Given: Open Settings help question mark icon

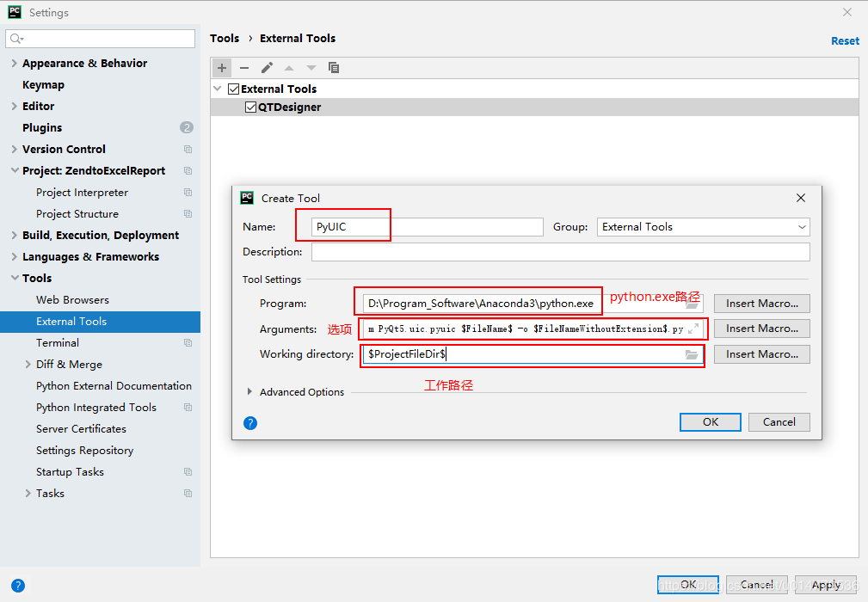Looking at the screenshot, I should click(18, 586).
